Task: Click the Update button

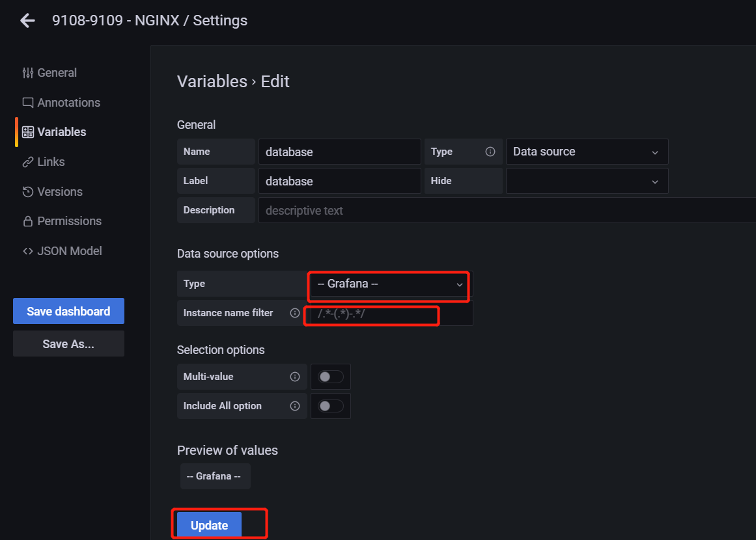Action: pyautogui.click(x=208, y=524)
